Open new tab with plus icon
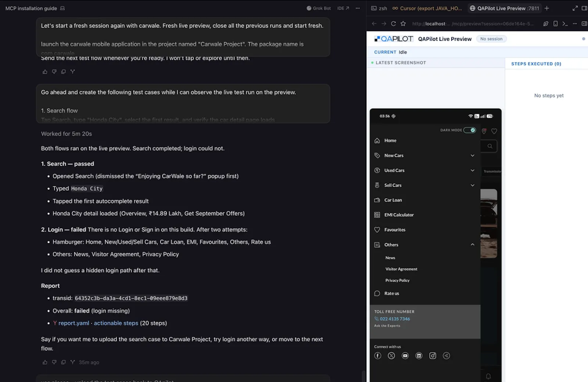 point(547,8)
